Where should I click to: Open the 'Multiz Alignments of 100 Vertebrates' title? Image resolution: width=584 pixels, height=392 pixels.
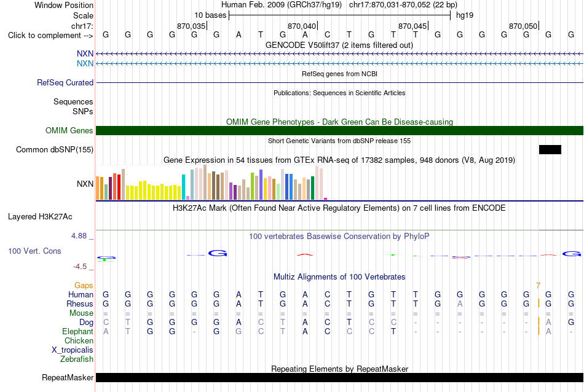pos(339,277)
